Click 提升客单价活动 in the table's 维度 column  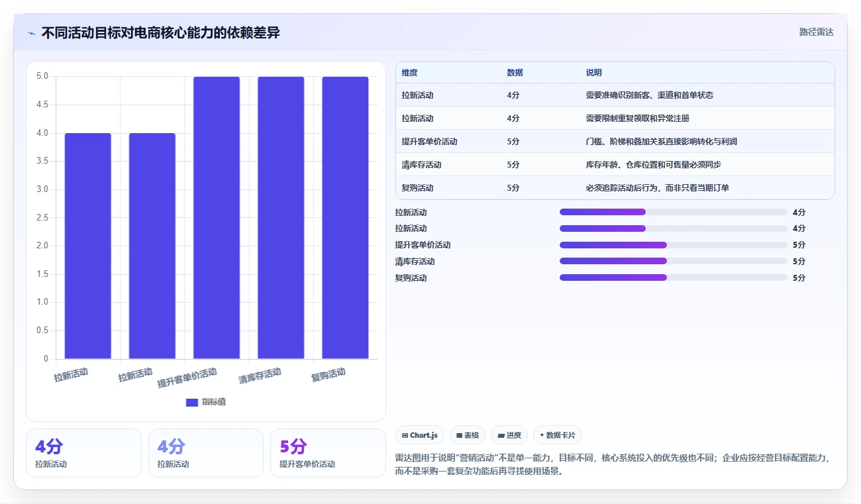(x=429, y=142)
